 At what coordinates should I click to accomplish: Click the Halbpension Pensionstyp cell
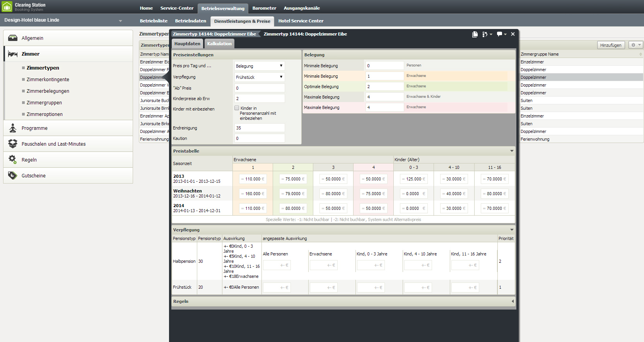point(184,261)
